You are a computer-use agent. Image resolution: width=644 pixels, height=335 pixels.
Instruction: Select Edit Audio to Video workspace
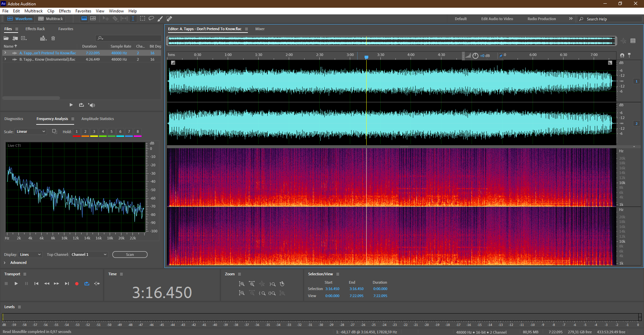(497, 19)
